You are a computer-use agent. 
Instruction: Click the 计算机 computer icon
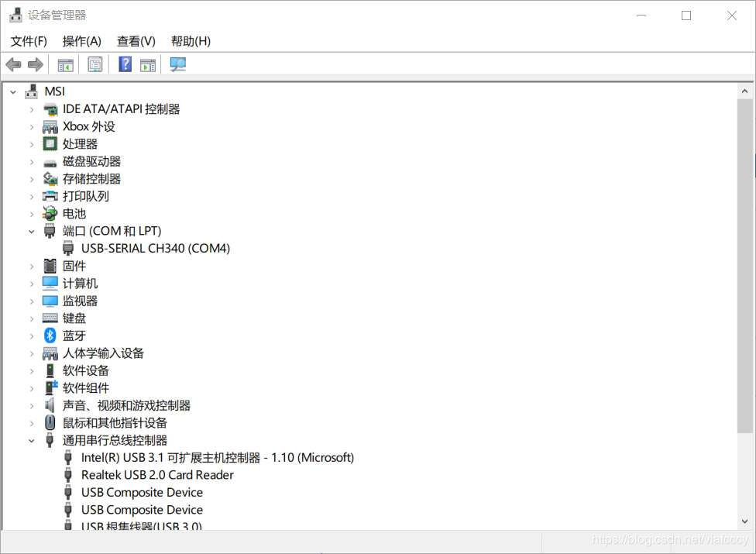point(50,283)
